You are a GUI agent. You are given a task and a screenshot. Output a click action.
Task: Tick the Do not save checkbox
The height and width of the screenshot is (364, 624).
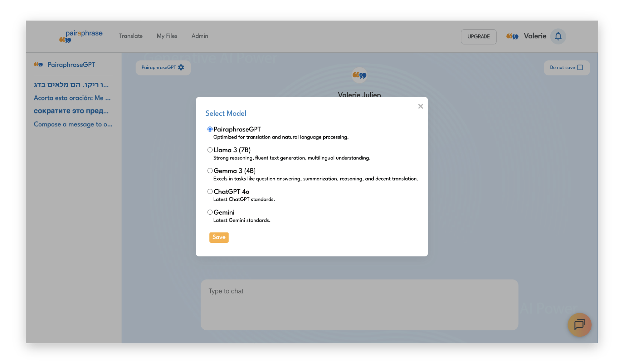click(x=580, y=67)
